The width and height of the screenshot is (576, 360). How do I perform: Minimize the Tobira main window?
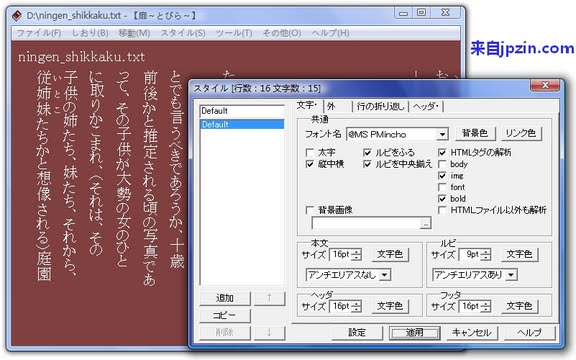[x=403, y=13]
